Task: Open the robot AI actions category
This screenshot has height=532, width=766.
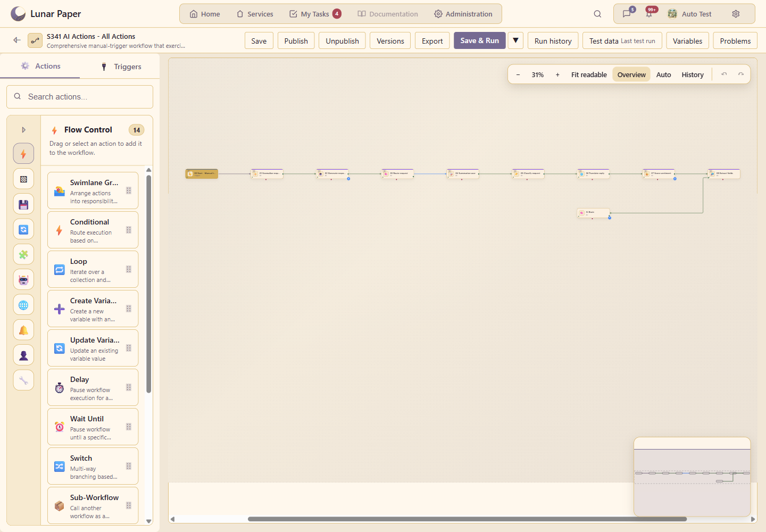Action: coord(23,280)
